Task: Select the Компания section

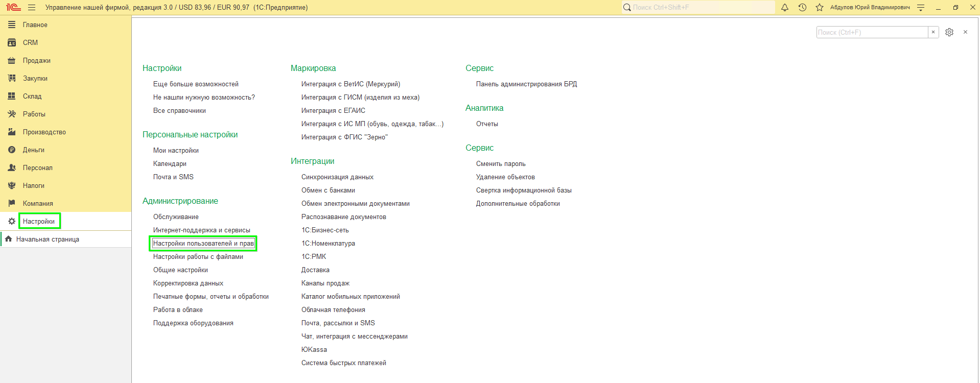Action: [38, 203]
